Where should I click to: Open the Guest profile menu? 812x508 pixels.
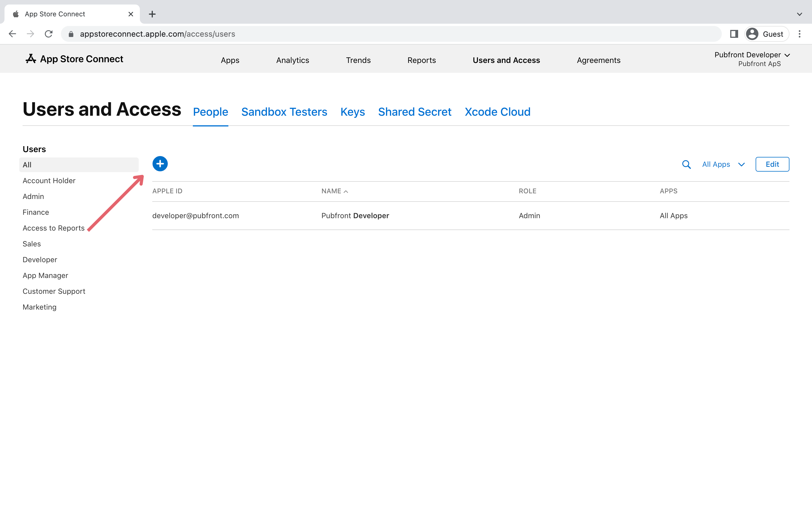767,34
